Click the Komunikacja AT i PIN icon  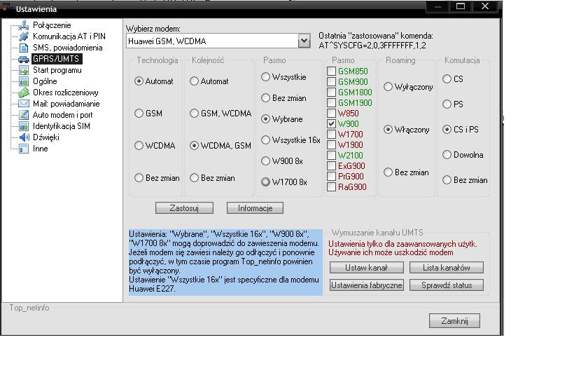click(x=24, y=36)
